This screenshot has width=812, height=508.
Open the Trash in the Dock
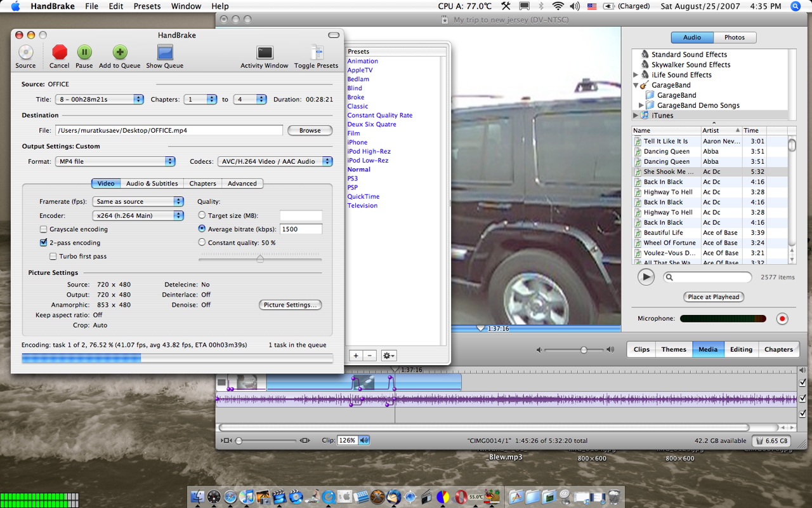click(614, 497)
